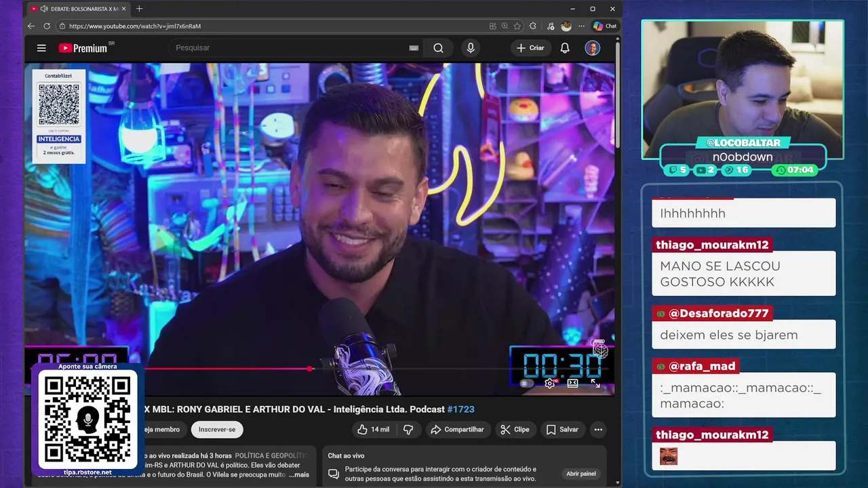
Task: Maximize the browser window
Action: point(592,9)
